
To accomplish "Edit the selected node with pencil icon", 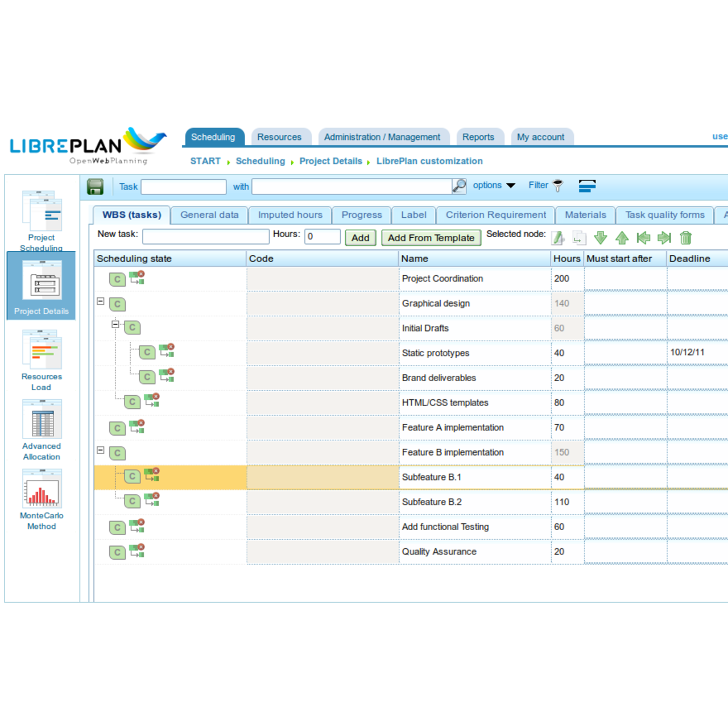I will click(558, 238).
